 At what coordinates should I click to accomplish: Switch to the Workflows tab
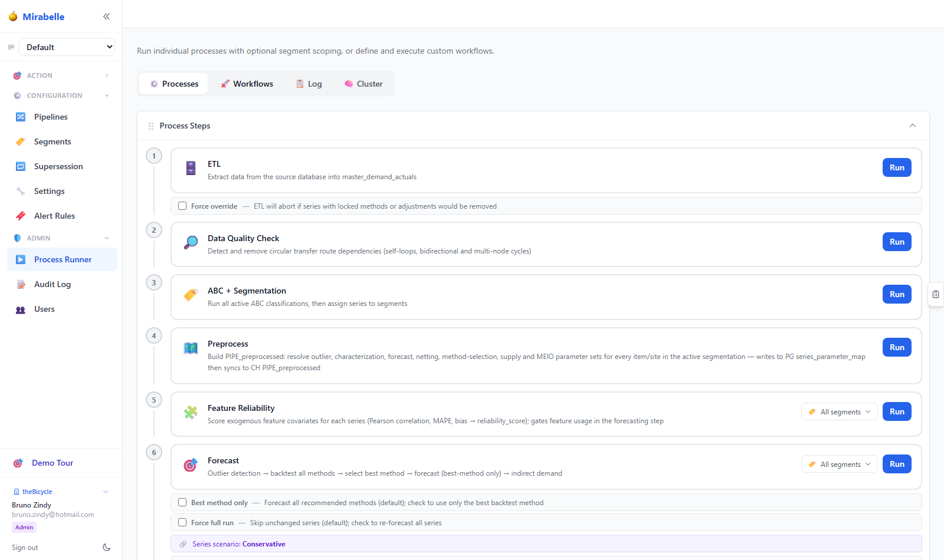click(247, 84)
